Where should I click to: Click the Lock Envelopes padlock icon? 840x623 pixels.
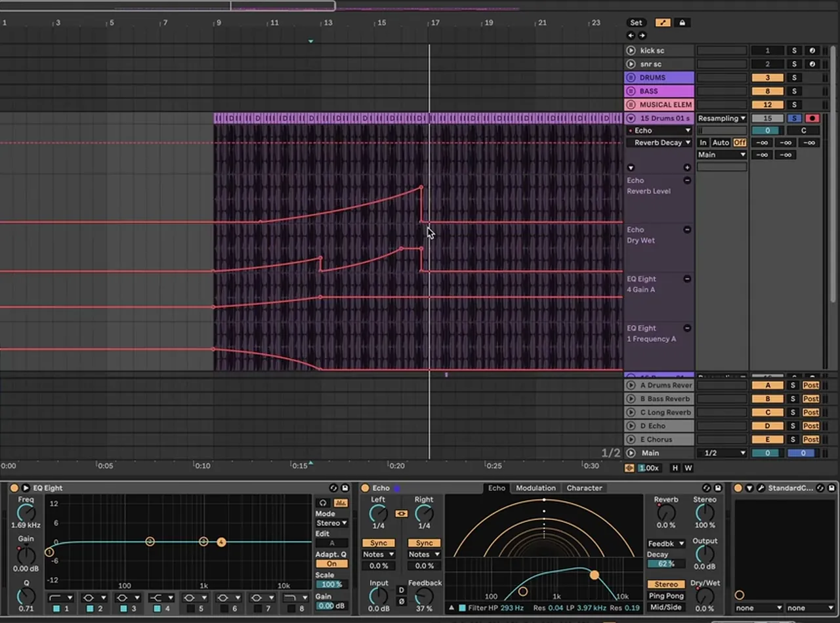[682, 22]
